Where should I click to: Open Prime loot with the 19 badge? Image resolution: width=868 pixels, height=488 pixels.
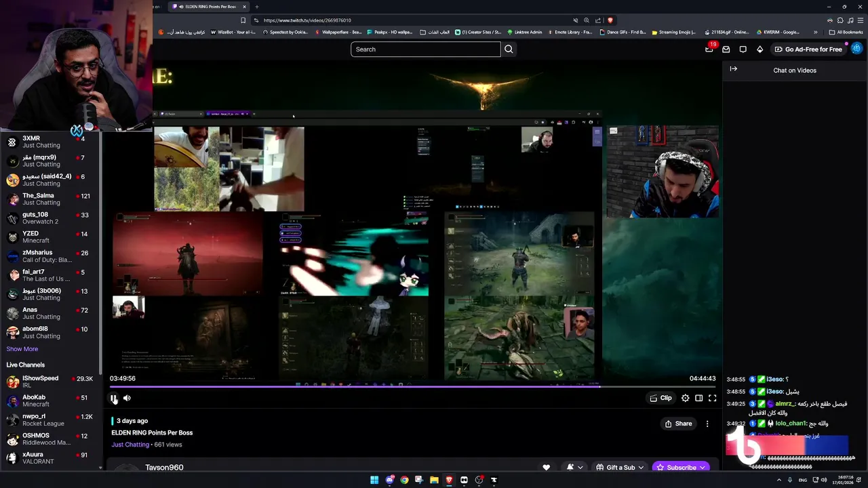click(709, 49)
